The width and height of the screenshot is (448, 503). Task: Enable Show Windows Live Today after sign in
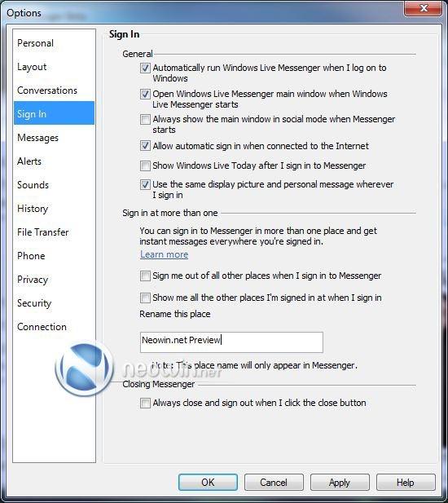[145, 165]
